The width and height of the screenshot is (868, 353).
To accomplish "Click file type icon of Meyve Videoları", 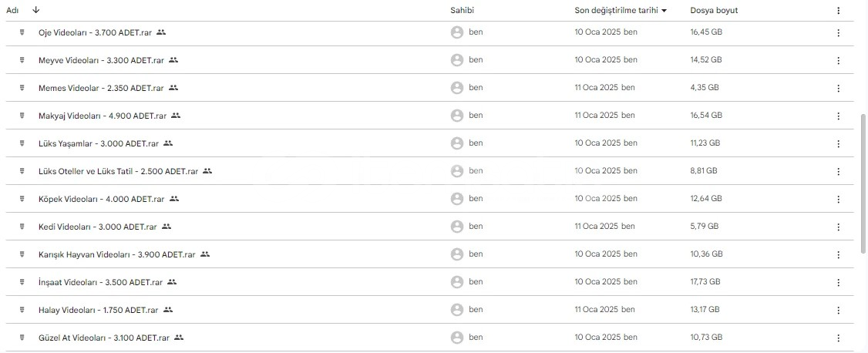I will tap(22, 60).
